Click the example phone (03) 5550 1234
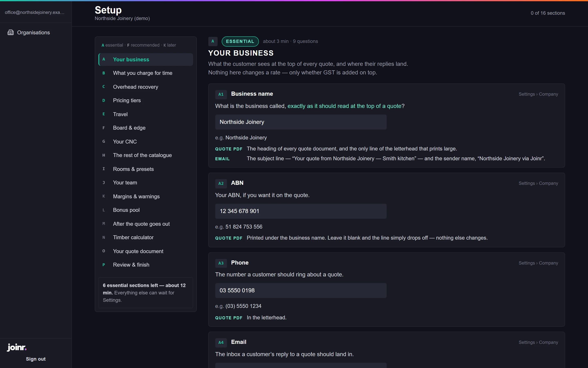This screenshot has height=368, width=588. (243, 306)
